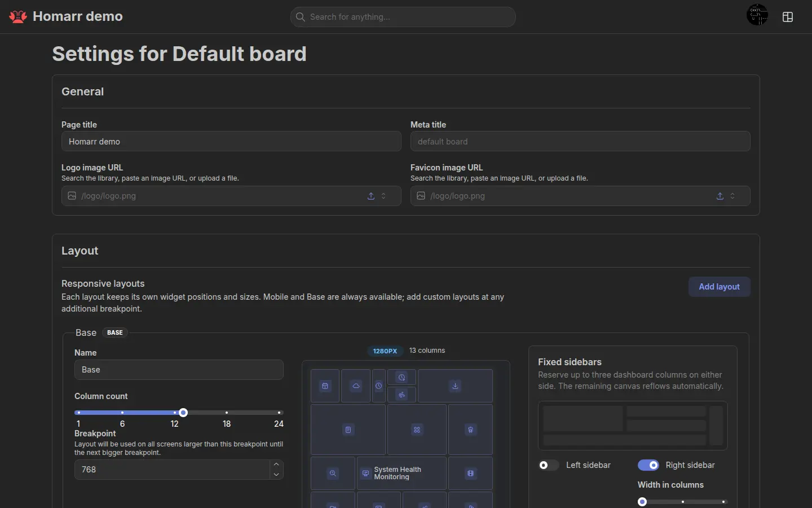Select the film-strip media widget in preview

[x=470, y=473]
